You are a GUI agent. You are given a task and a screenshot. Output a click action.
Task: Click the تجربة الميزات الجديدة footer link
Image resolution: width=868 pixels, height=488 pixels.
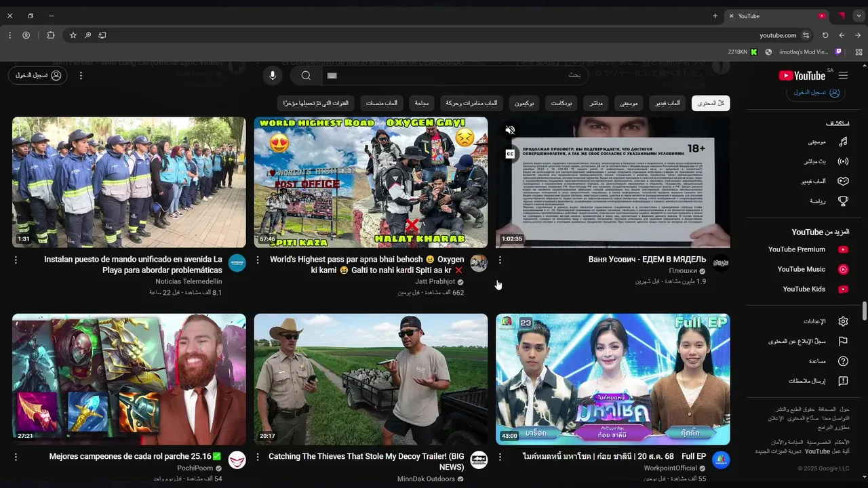778,451
